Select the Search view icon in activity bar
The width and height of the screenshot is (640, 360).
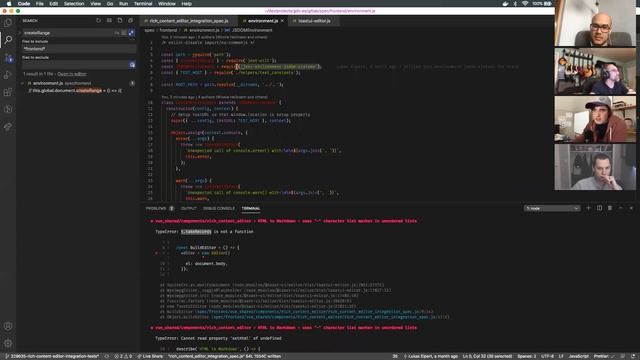(x=8, y=40)
